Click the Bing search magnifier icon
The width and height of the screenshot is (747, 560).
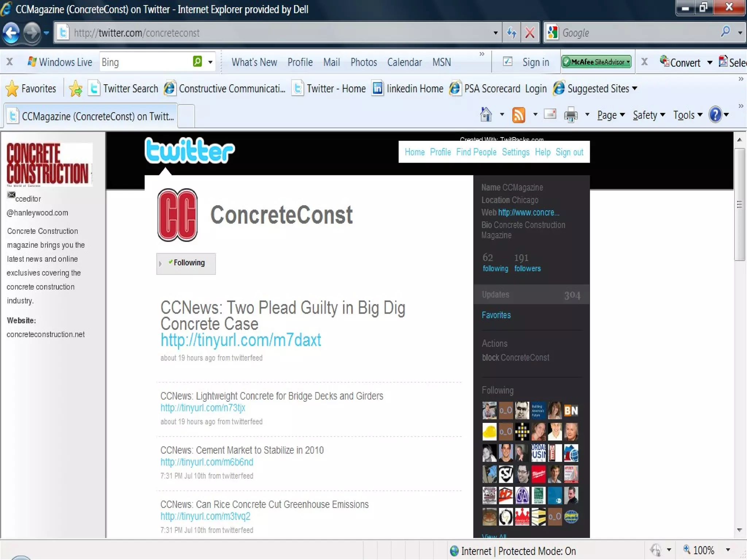[x=197, y=62]
